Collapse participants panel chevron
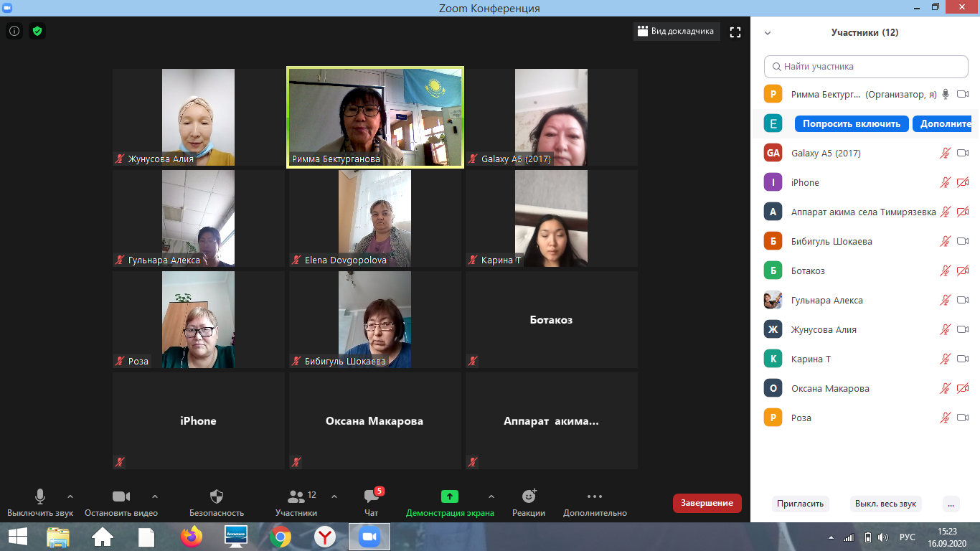The image size is (980, 551). point(768,33)
